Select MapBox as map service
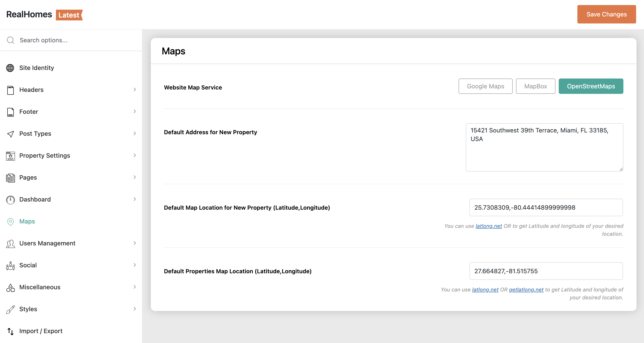644x343 pixels. pos(535,86)
